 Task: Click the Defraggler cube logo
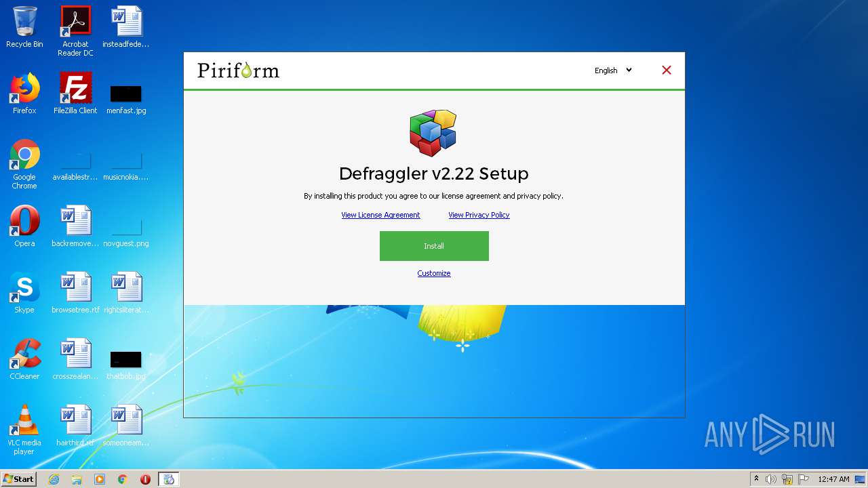tap(433, 132)
